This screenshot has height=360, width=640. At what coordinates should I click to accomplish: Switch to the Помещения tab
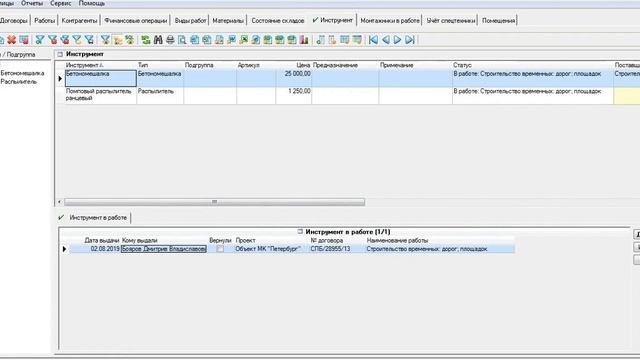coord(498,20)
